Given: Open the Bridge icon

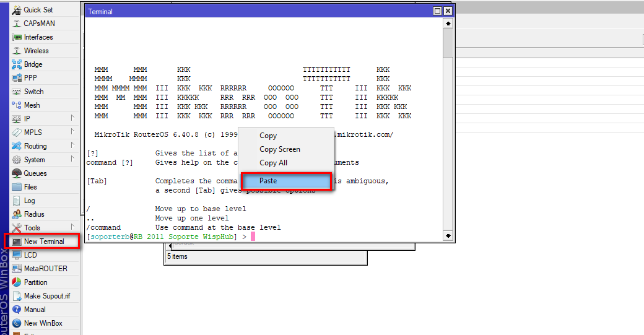Looking at the screenshot, I should coord(17,64).
